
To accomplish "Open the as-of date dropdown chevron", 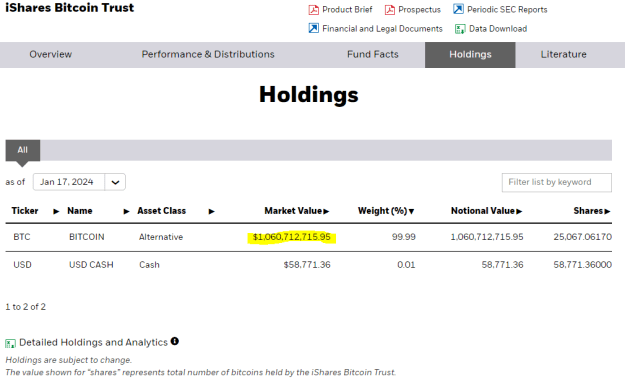I will pyautogui.click(x=115, y=182).
